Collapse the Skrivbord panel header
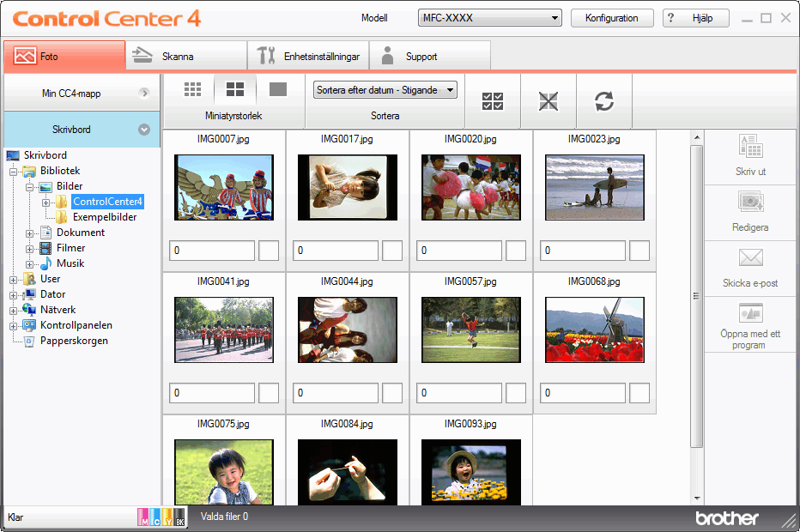Image resolution: width=800 pixels, height=532 pixels. pos(82,130)
